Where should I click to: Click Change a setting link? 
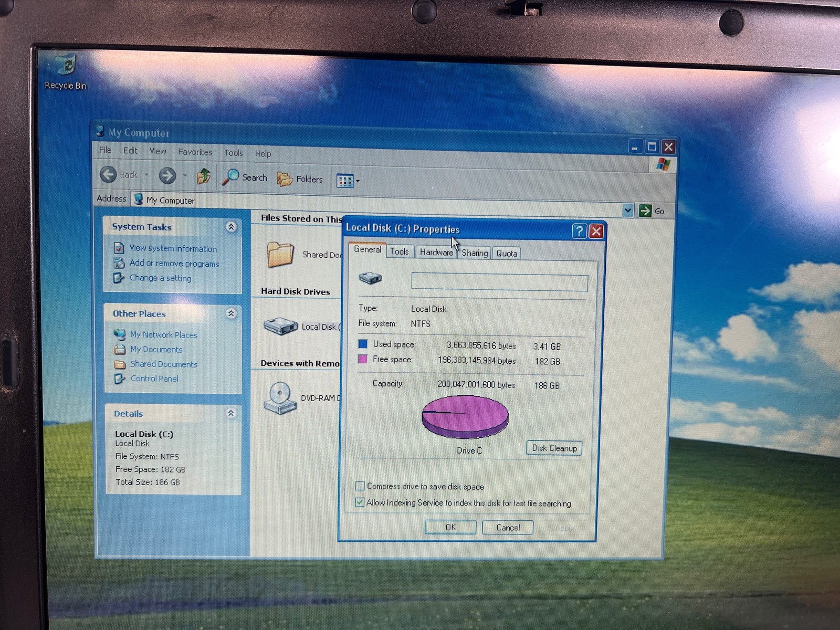161,278
